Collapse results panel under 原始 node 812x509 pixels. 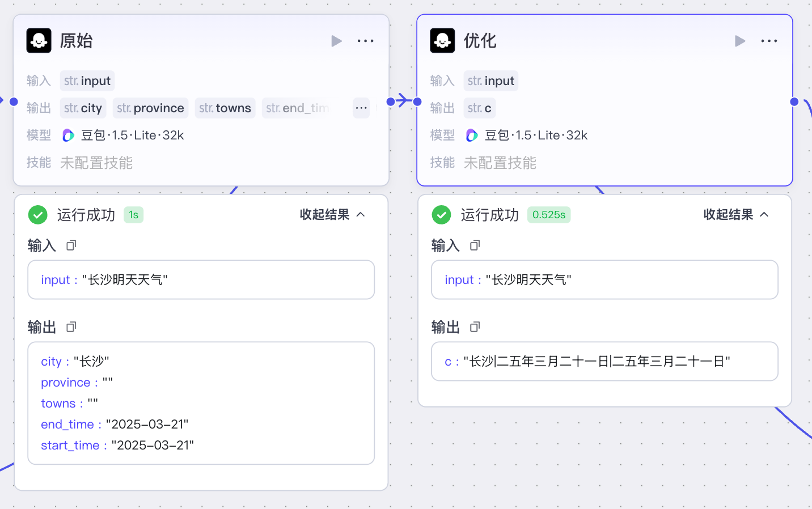point(332,214)
